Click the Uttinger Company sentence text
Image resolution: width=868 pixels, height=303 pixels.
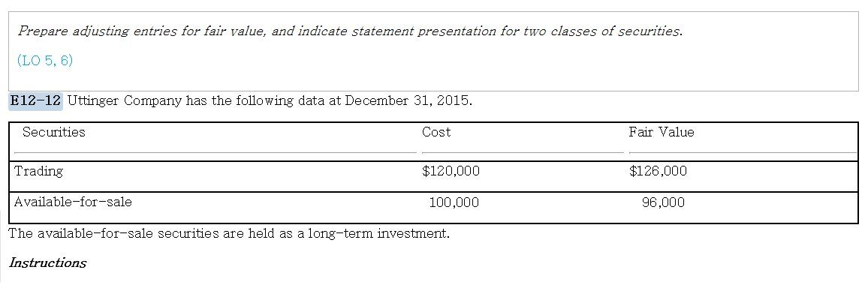(270, 101)
